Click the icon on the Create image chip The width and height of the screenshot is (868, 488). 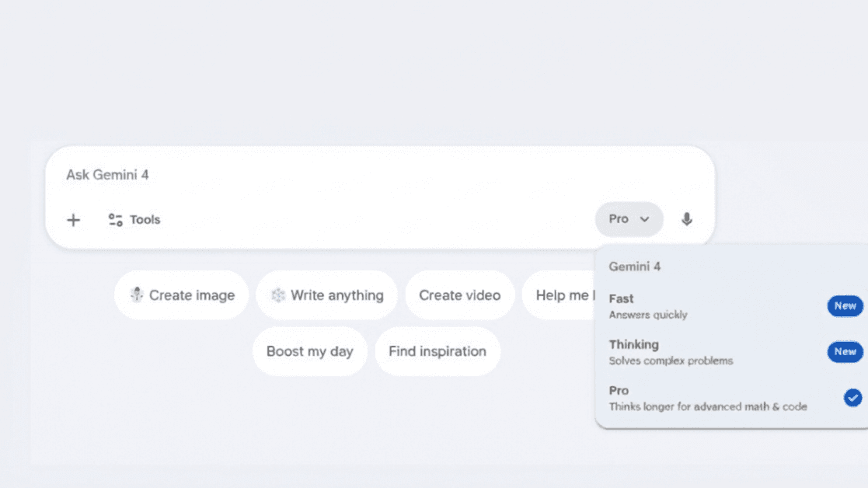pyautogui.click(x=137, y=295)
